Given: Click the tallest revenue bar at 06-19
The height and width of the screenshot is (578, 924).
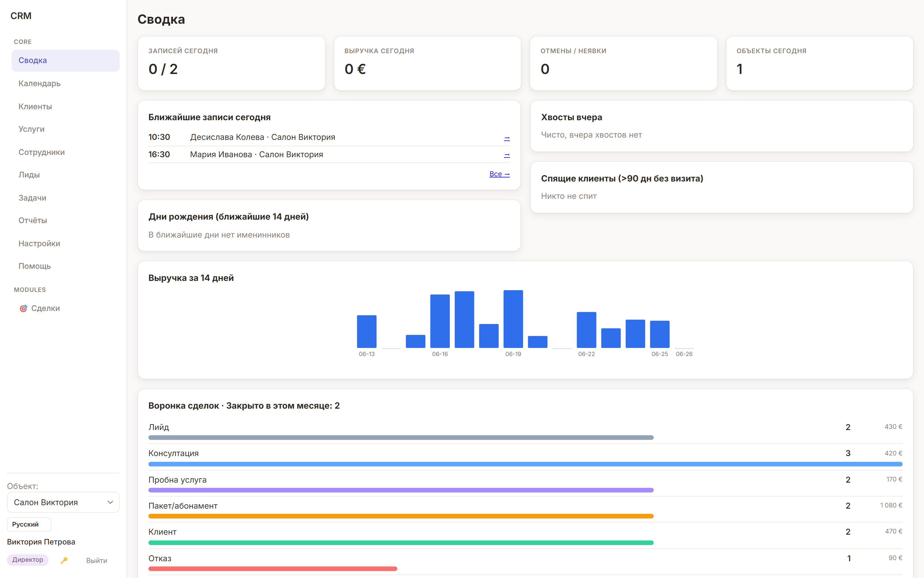Looking at the screenshot, I should (x=513, y=319).
